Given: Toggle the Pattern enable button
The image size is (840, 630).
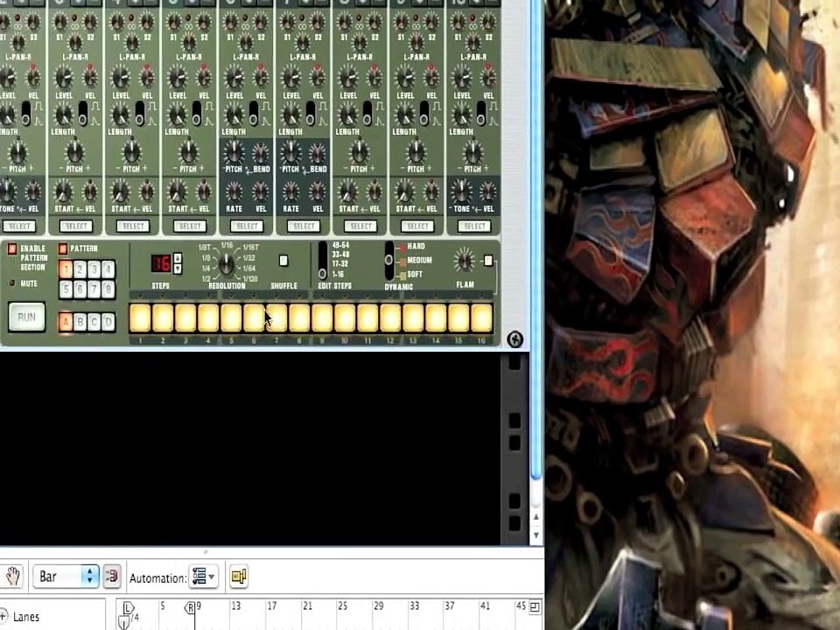Looking at the screenshot, I should [63, 249].
